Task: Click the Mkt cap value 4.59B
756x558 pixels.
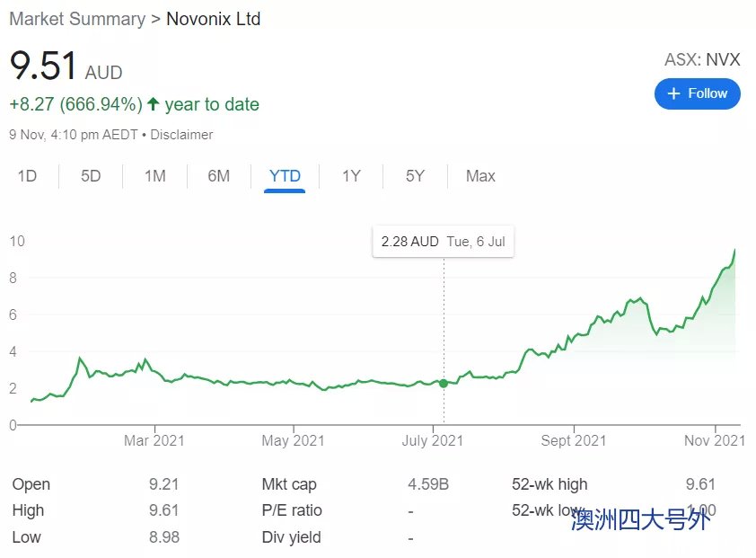Action: (x=428, y=484)
